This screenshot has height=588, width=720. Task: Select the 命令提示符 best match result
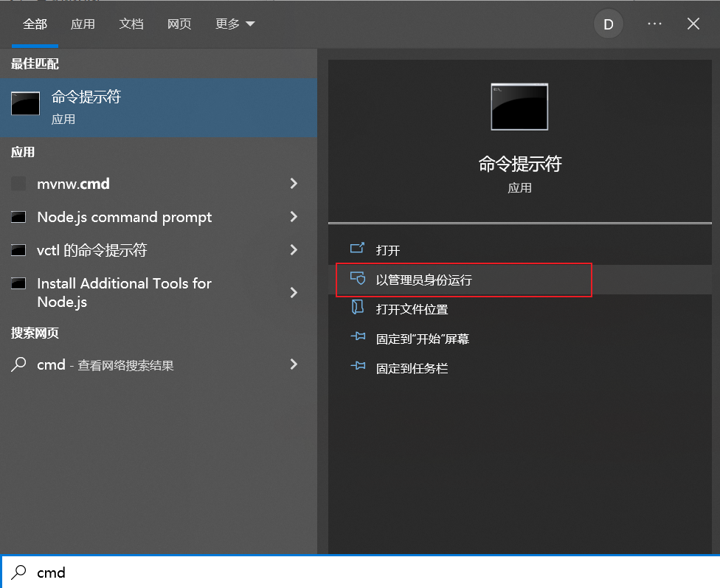(x=159, y=108)
